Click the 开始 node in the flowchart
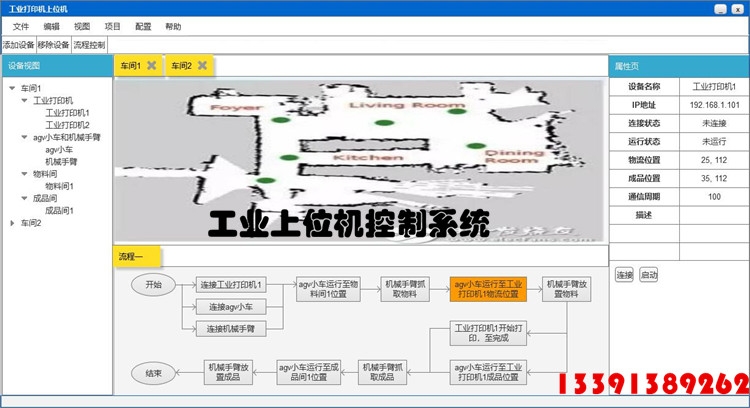The image size is (750, 408). click(x=153, y=284)
